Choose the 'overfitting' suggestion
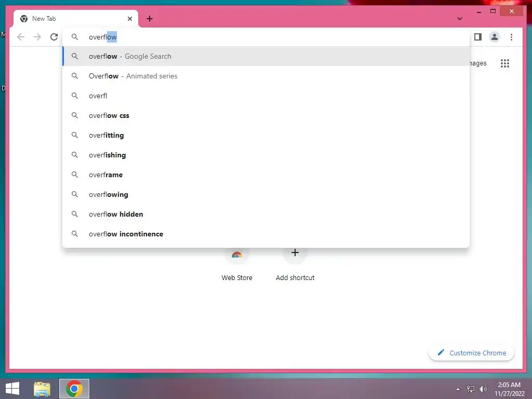The height and width of the screenshot is (399, 532). pos(267,135)
